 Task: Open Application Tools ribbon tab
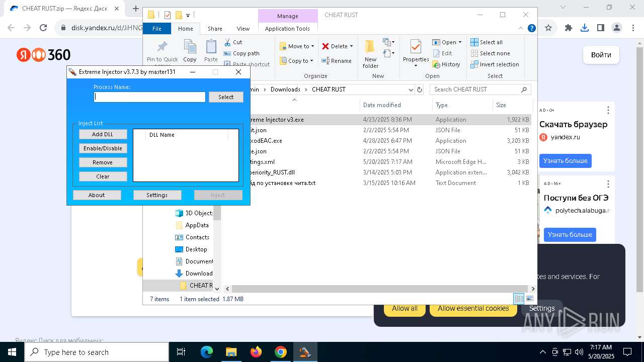coord(287,29)
